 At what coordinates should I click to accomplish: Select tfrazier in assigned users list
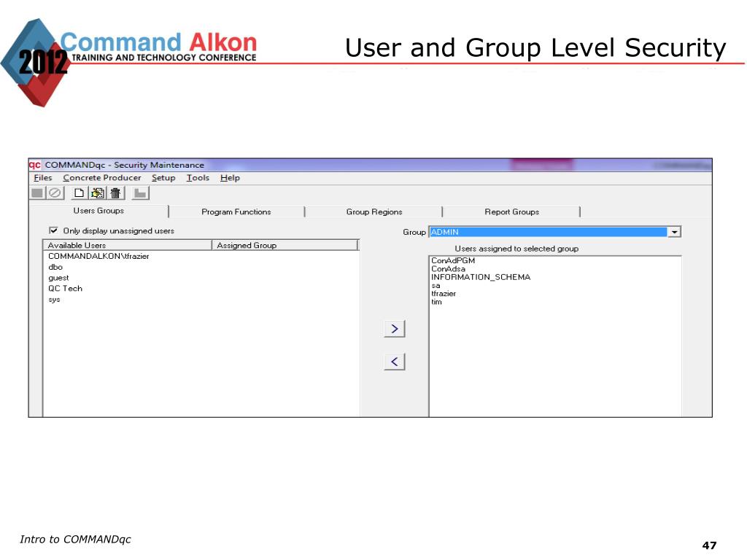(x=444, y=294)
